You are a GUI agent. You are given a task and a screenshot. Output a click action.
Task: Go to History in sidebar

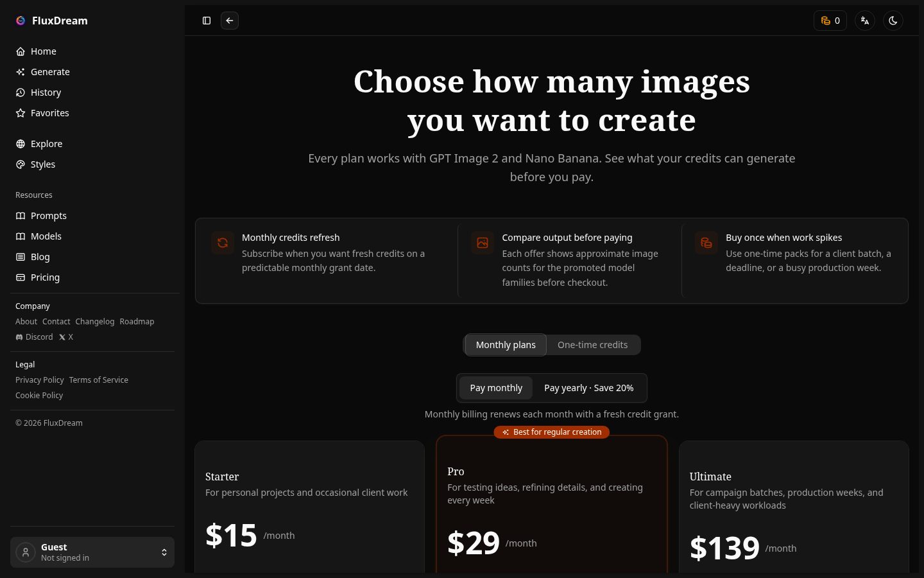(92, 92)
